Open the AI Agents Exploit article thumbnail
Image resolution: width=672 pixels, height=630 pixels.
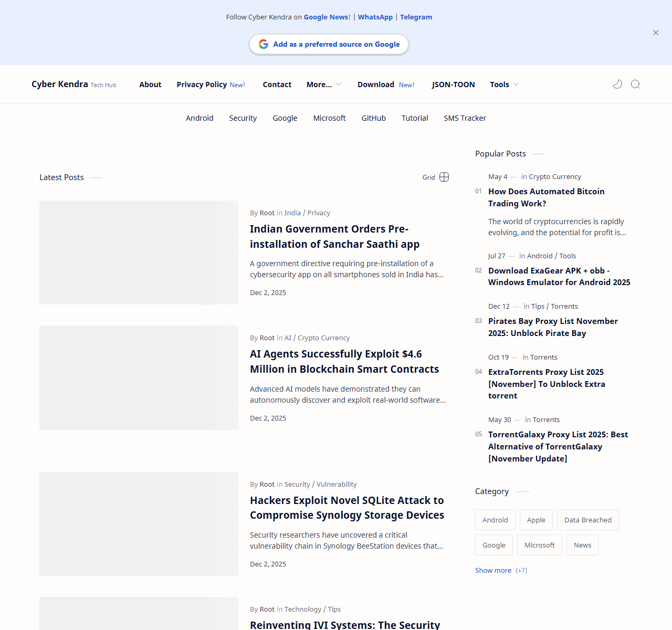[x=139, y=377]
